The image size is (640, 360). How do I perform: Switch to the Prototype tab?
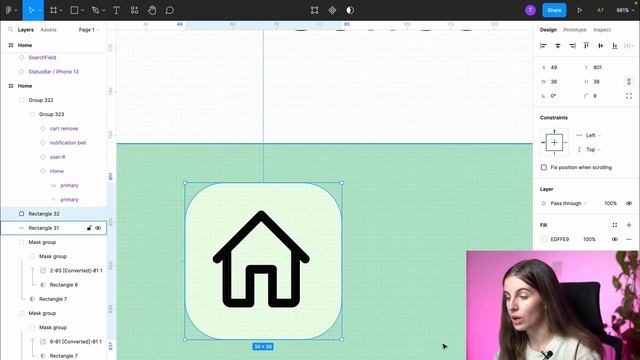click(575, 30)
